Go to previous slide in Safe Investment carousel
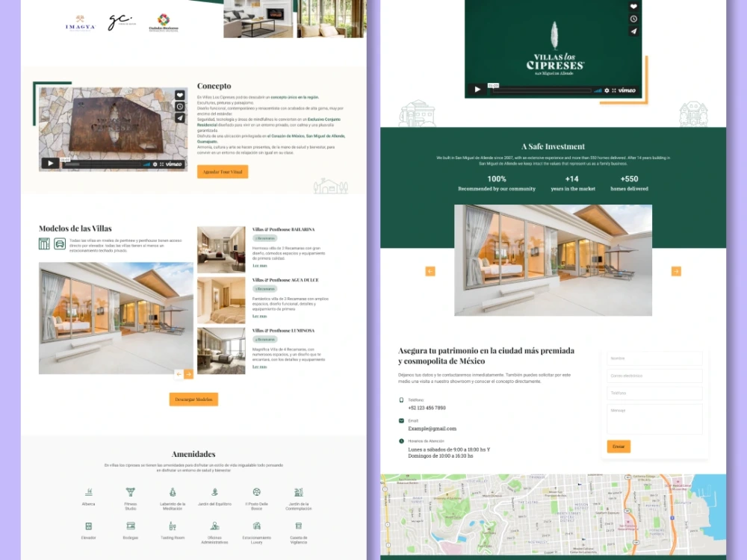Screen dimensions: 747x560 pos(430,272)
